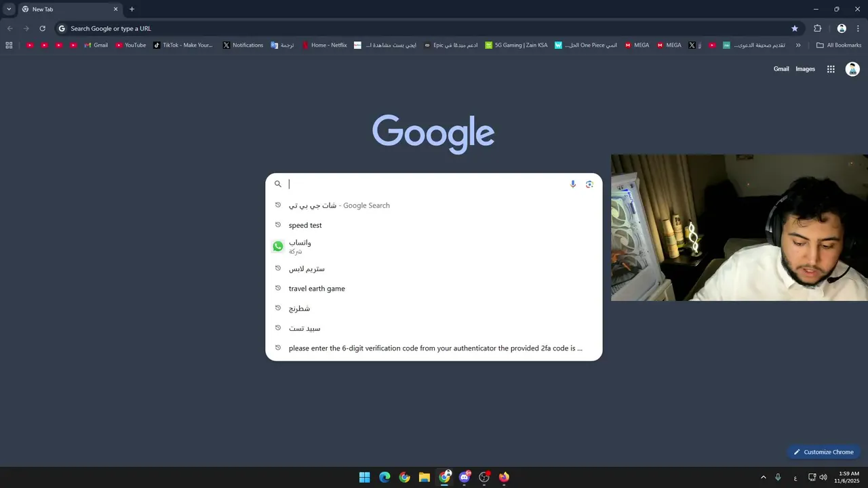Select the سبيد تست suggestion
The image size is (868, 488).
tap(434, 328)
